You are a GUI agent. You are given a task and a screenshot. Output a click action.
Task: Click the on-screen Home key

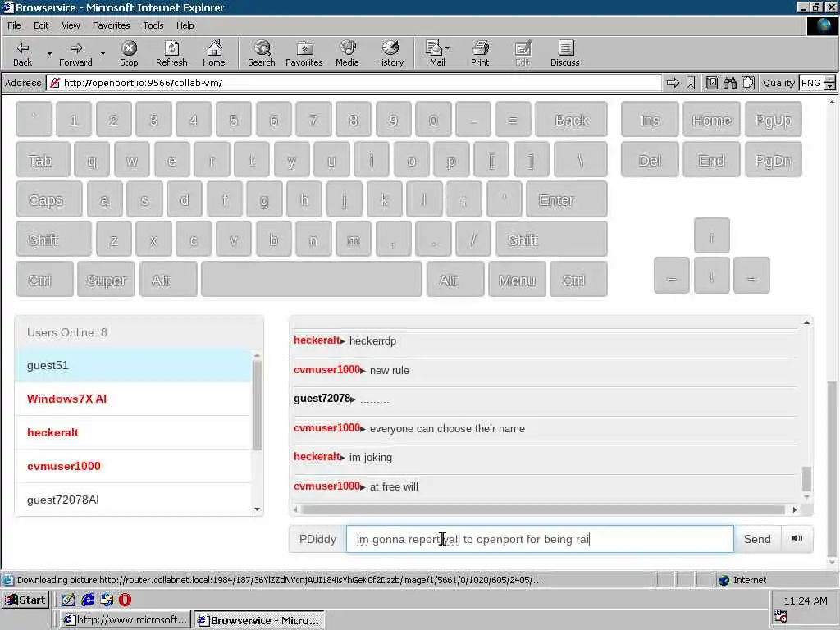(x=711, y=119)
